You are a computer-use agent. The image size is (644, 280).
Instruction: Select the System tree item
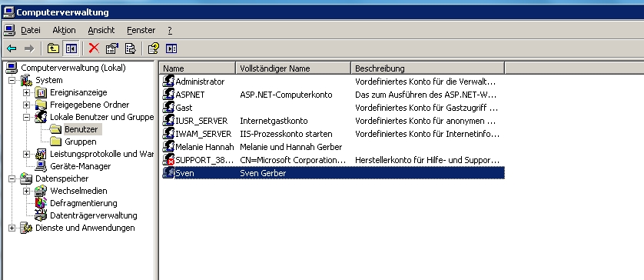click(x=49, y=80)
